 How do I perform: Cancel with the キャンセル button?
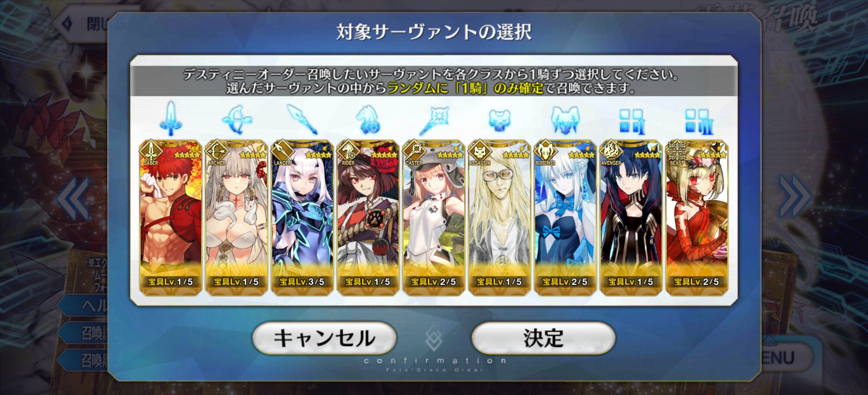pos(324,338)
